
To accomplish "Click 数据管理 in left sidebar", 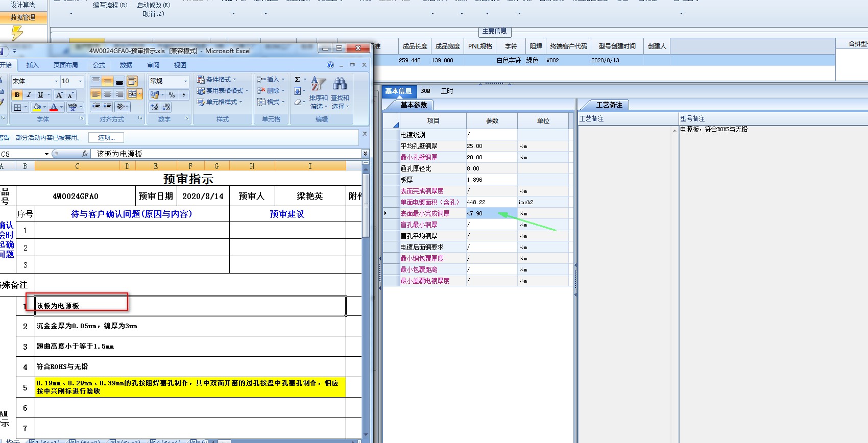I will coord(23,17).
